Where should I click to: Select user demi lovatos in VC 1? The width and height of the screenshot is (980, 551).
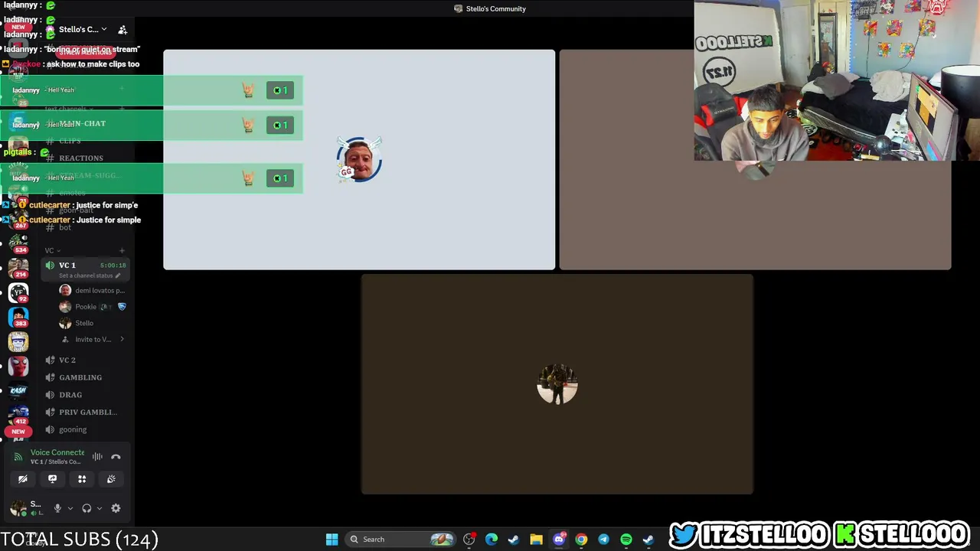pos(93,291)
